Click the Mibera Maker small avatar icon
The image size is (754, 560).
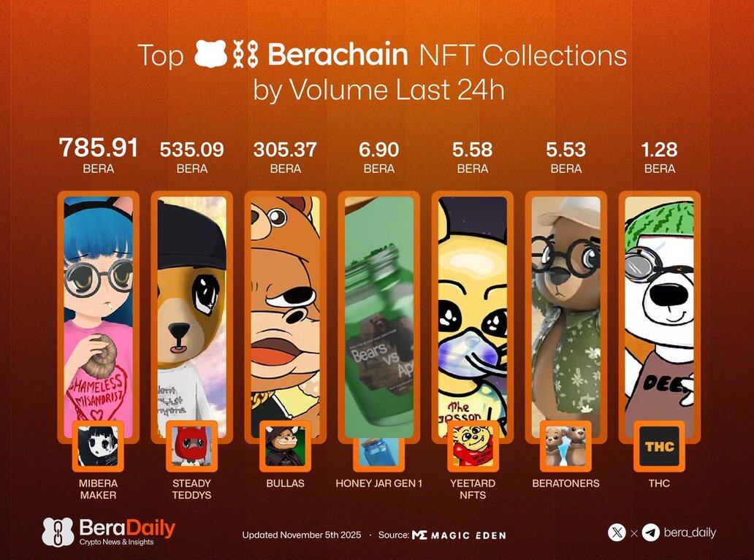(98, 447)
